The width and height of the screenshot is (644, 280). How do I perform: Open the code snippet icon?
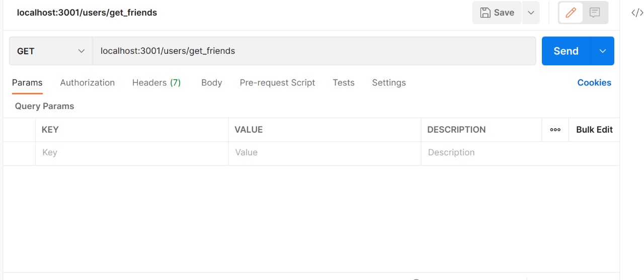pyautogui.click(x=637, y=13)
